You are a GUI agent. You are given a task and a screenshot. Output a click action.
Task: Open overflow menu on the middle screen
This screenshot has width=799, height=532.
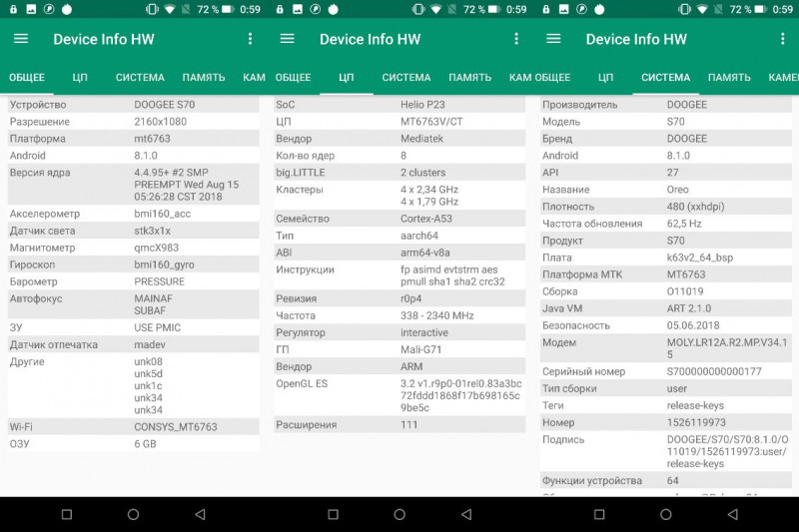(516, 39)
